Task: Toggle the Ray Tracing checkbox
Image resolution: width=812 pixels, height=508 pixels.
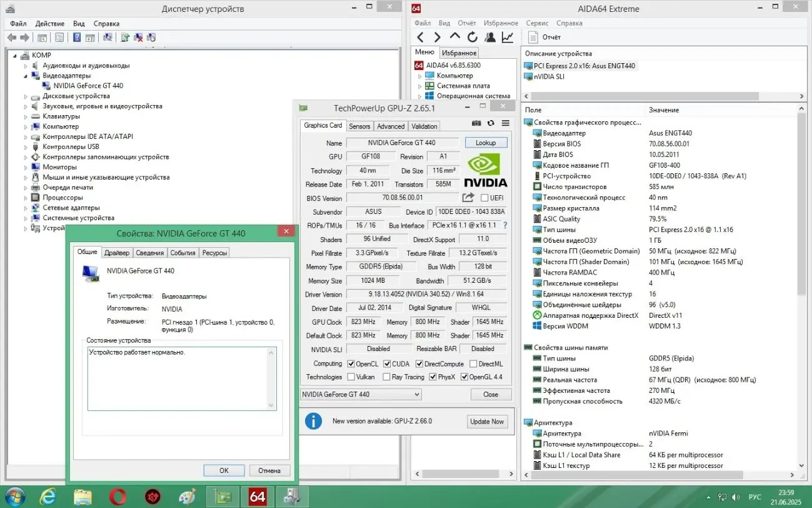Action: pyautogui.click(x=388, y=377)
